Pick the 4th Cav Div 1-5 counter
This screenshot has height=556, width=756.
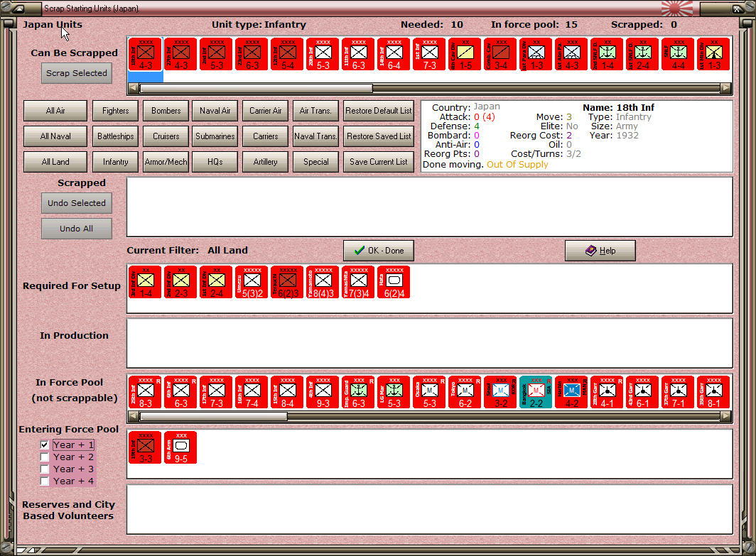[x=465, y=54]
